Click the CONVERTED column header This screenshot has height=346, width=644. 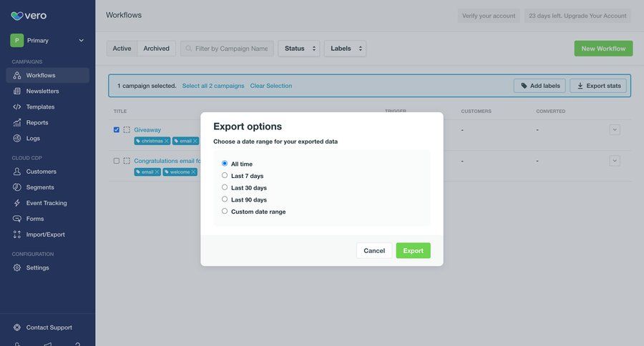coord(550,112)
